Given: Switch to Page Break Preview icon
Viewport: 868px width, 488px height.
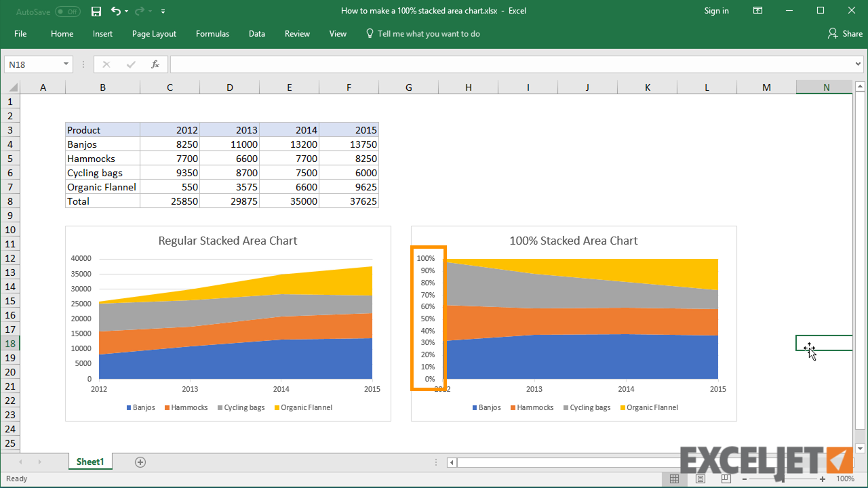Looking at the screenshot, I should click(x=726, y=479).
